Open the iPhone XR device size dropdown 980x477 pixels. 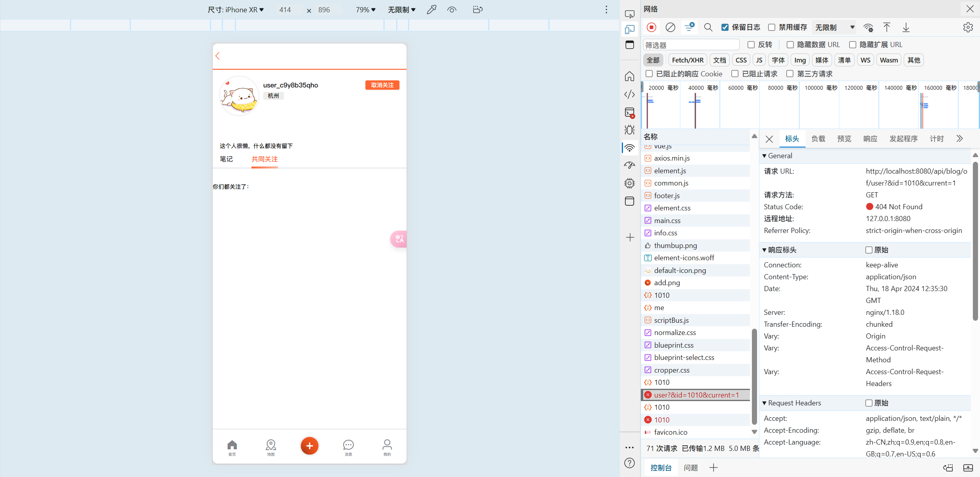coord(236,9)
